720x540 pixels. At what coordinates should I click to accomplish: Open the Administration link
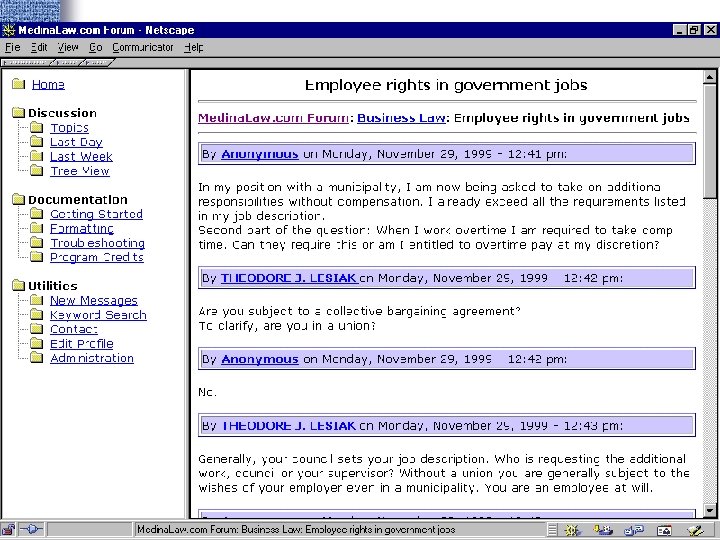[92, 358]
